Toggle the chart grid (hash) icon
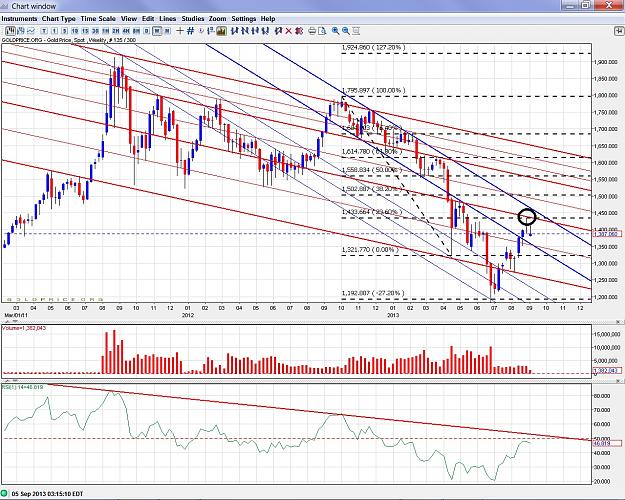The image size is (625, 500). coord(191,31)
